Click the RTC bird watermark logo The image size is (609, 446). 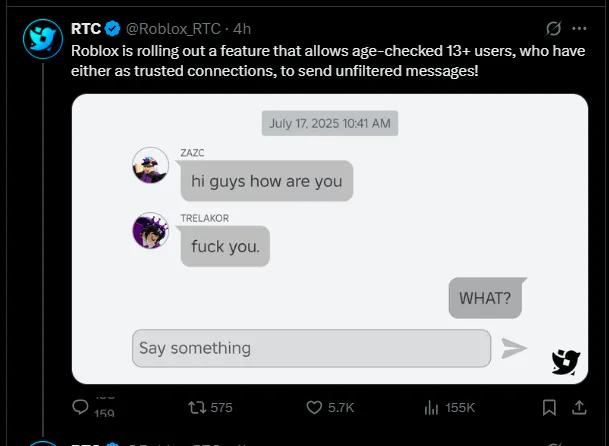(x=566, y=362)
